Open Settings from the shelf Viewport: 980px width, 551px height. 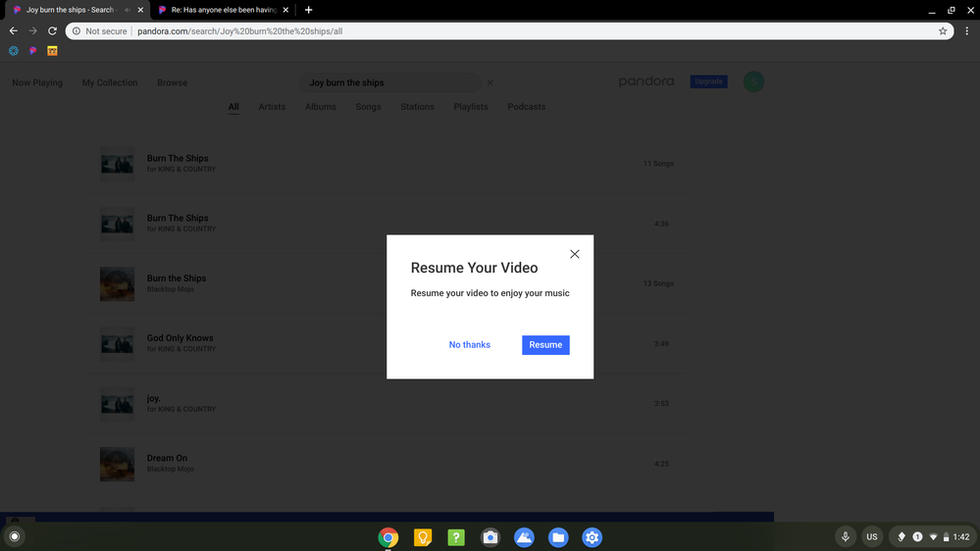(592, 537)
